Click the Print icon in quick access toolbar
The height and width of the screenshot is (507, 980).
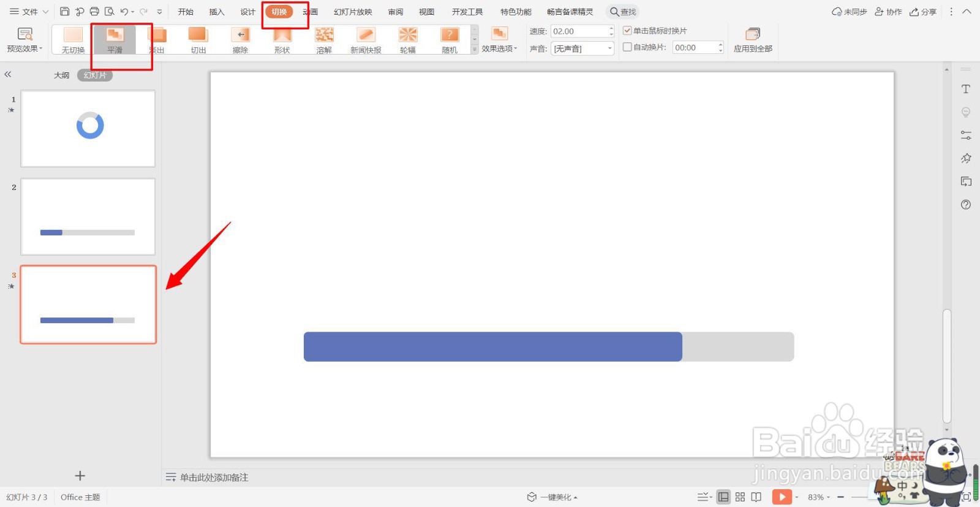pyautogui.click(x=94, y=11)
